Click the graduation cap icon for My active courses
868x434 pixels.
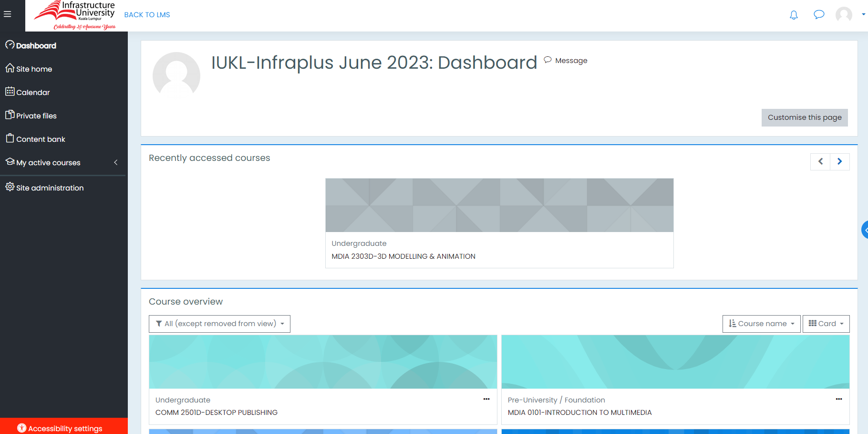(10, 162)
